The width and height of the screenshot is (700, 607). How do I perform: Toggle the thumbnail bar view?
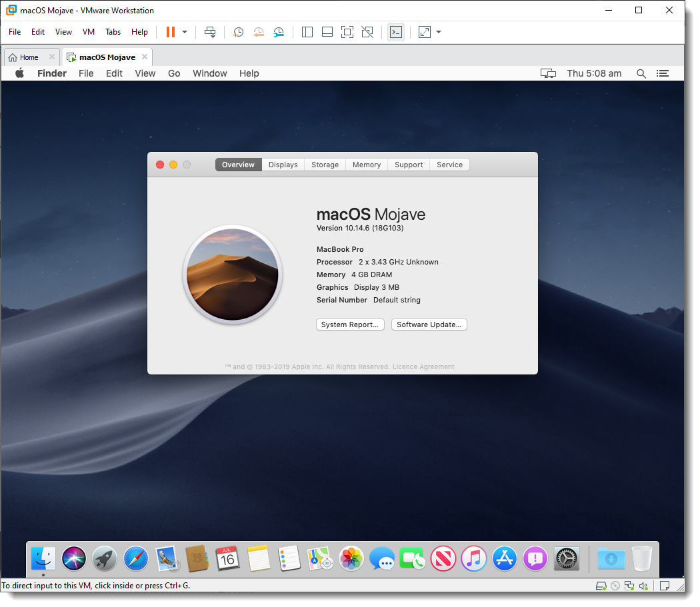pos(327,32)
